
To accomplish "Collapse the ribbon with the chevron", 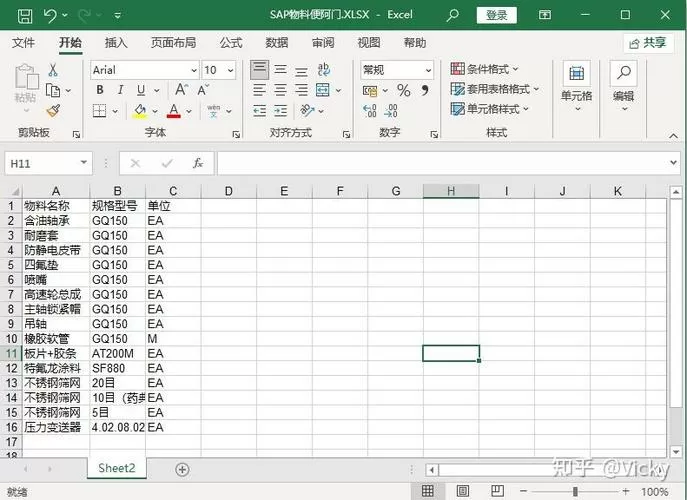I will [673, 136].
